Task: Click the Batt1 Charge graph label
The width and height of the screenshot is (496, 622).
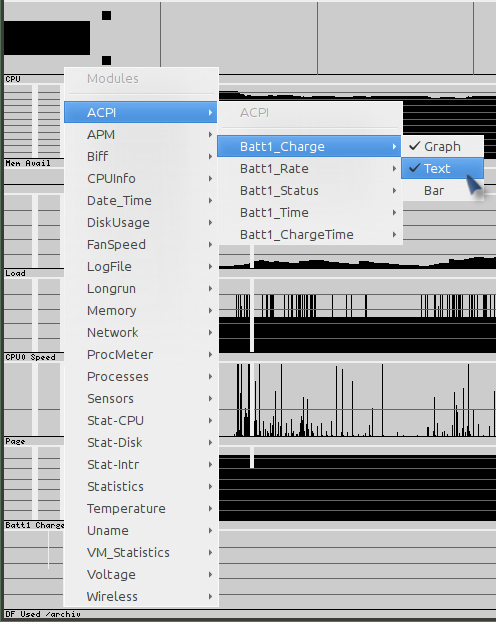Action: coord(35,525)
